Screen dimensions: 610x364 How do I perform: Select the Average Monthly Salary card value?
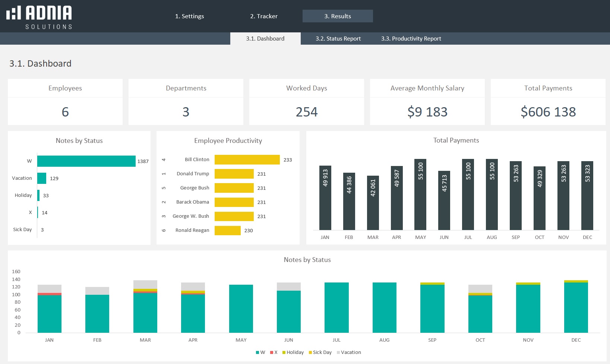tap(427, 112)
